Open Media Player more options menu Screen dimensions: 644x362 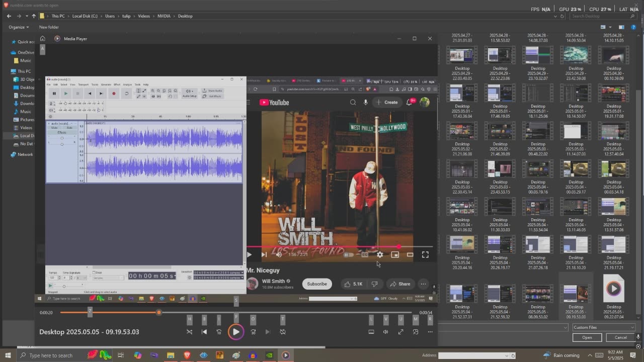(430, 332)
